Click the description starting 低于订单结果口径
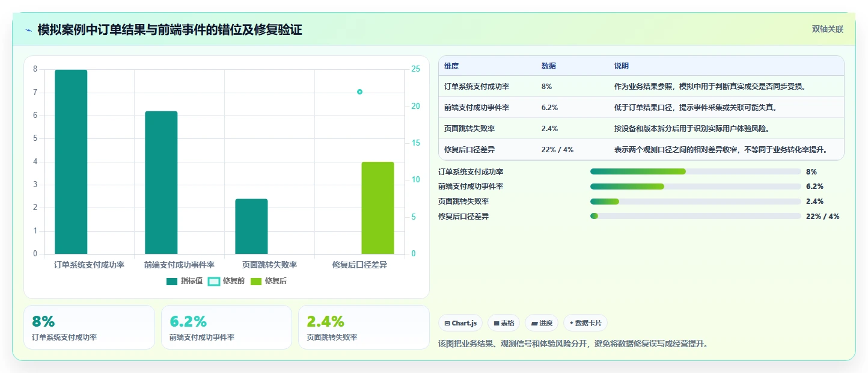This screenshot has width=868, height=373. 695,108
